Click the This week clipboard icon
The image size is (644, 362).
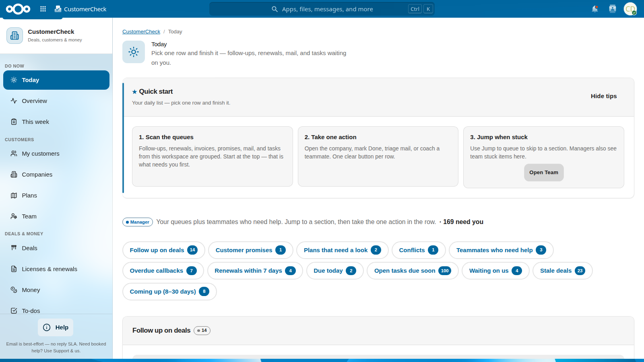click(x=14, y=122)
